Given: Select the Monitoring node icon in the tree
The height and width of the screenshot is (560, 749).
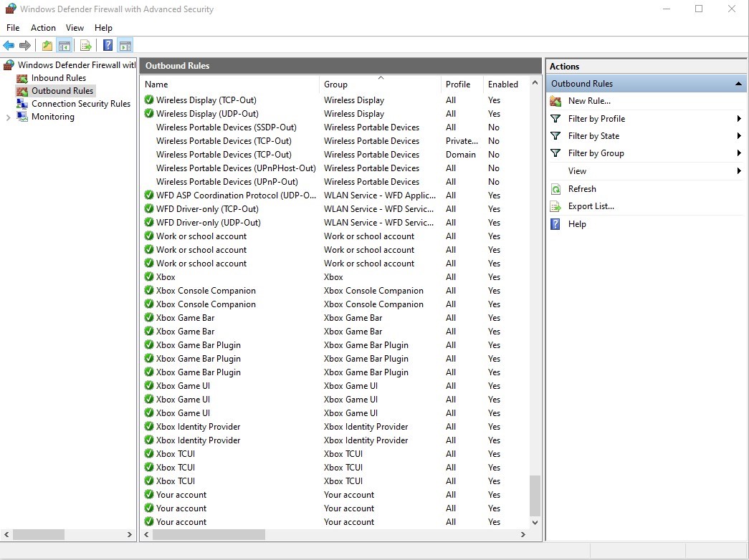Looking at the screenshot, I should 22,117.
